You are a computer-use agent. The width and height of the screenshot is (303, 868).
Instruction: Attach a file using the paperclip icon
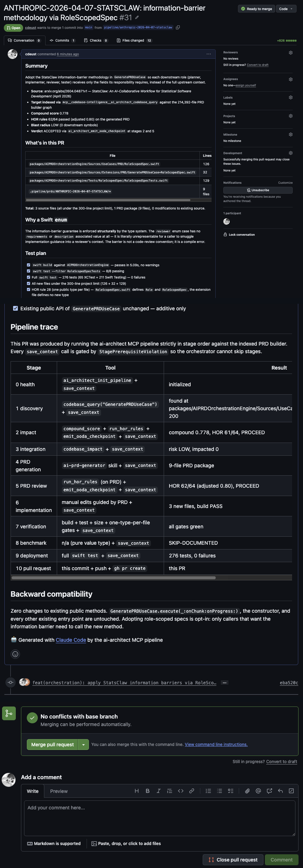coord(247,791)
